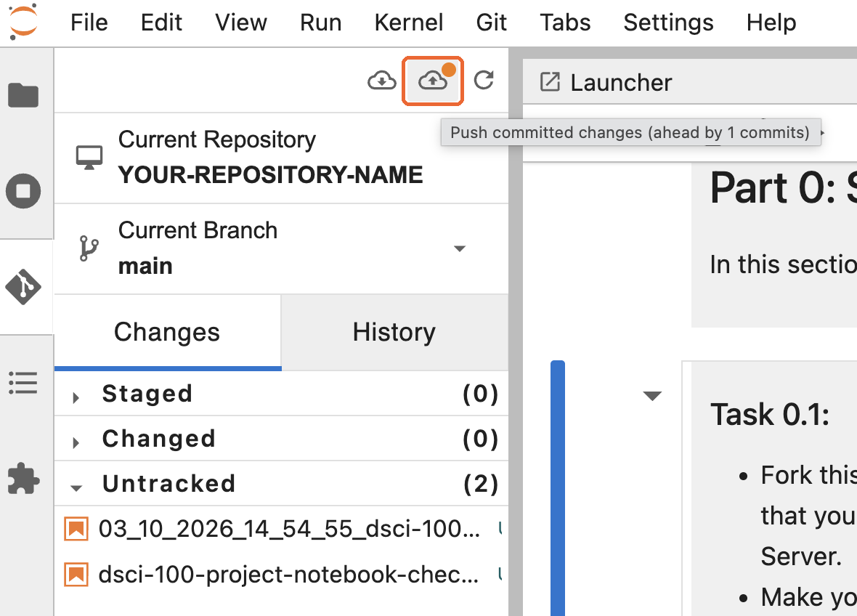Open the Edit menu
Screen dimensions: 857x616
click(x=161, y=23)
